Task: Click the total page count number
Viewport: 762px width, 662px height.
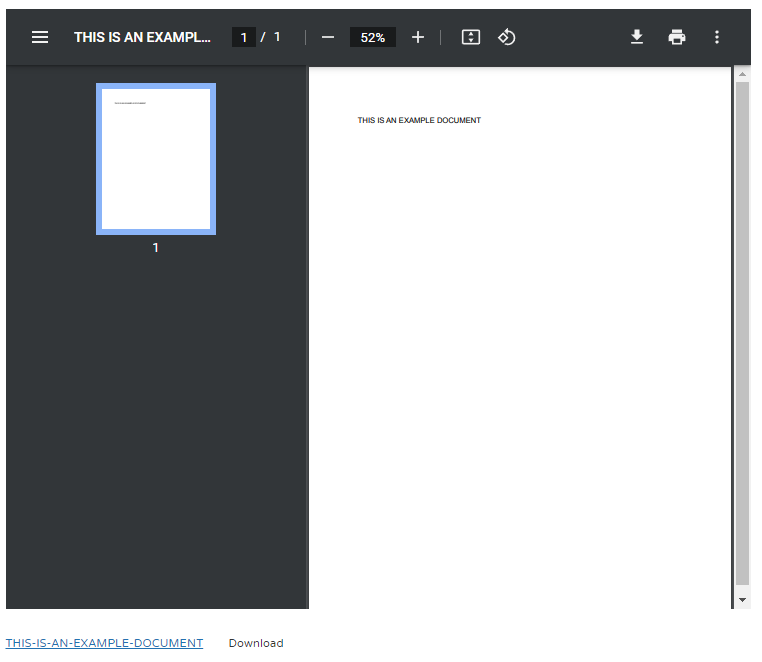Action: point(277,37)
